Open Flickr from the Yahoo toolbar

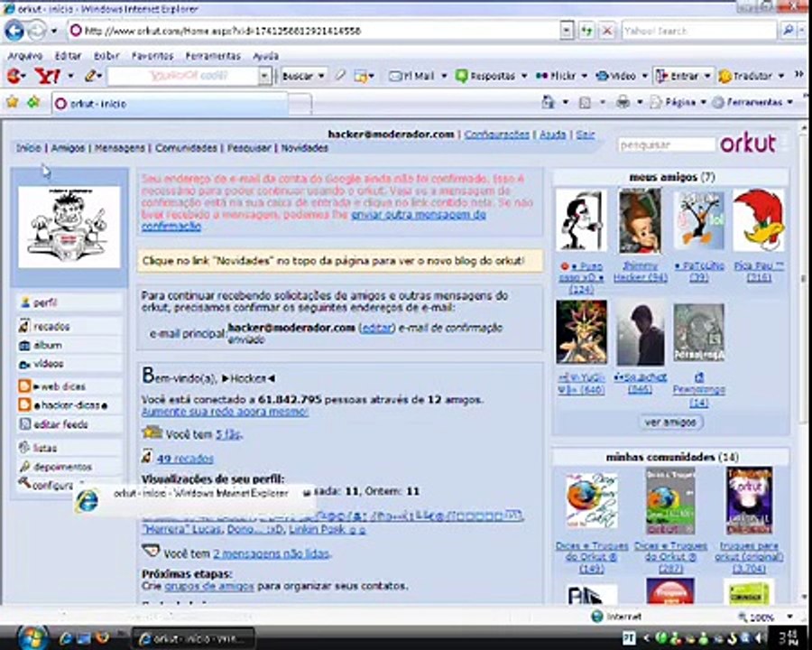coord(555,76)
